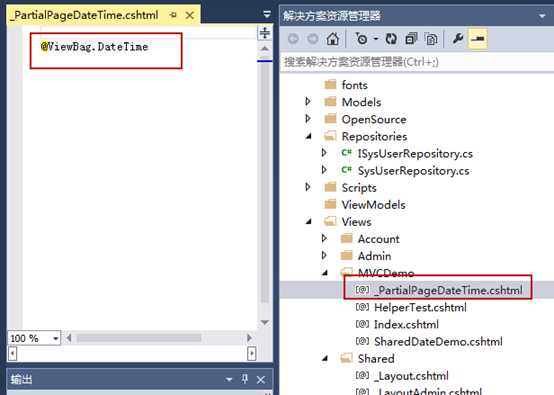Select _PartialPageDateTime.cshtml in the tree
Screen dimensions: 554x395
[448, 290]
